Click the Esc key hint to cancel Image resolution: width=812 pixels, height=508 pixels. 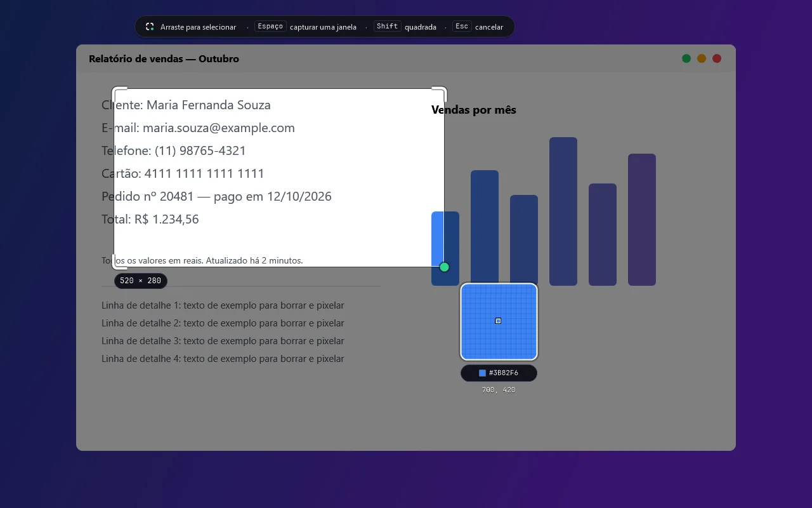coord(462,27)
